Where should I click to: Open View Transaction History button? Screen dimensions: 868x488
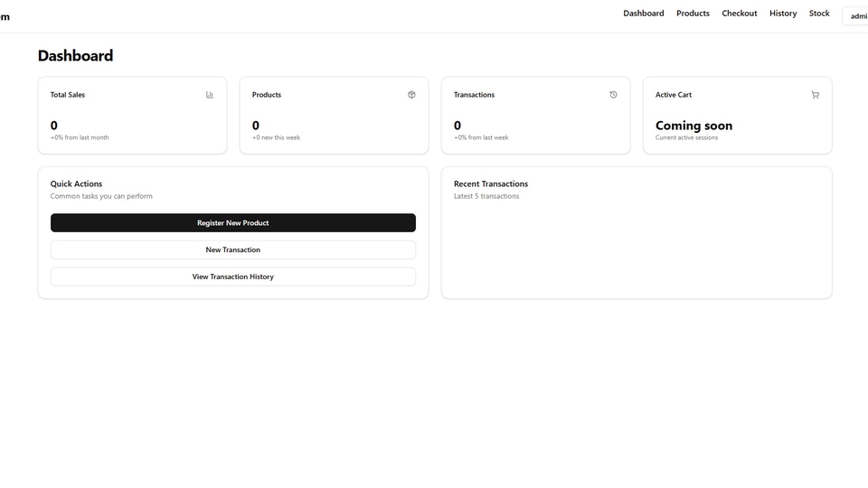coord(232,277)
